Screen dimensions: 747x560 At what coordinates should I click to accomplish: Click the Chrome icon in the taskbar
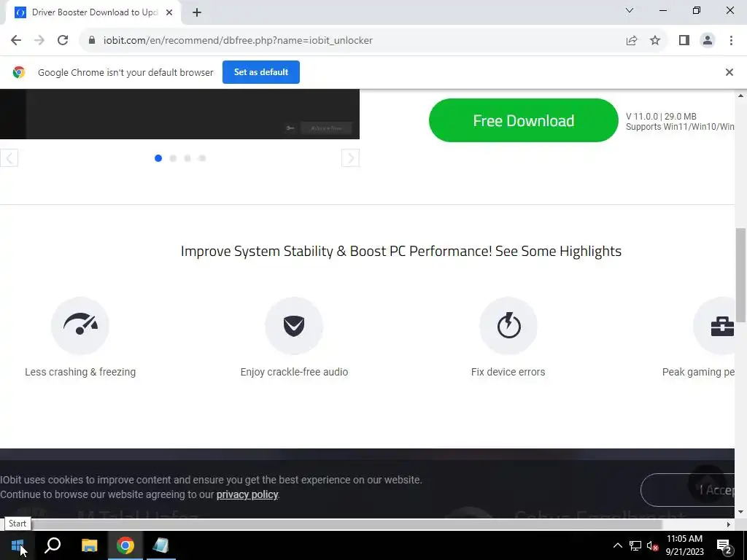(x=125, y=545)
